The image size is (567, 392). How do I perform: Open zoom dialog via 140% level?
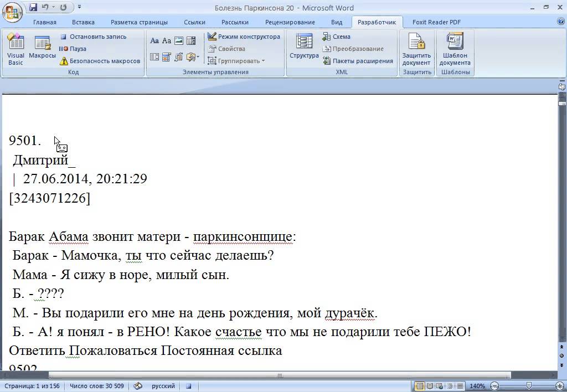click(x=477, y=386)
